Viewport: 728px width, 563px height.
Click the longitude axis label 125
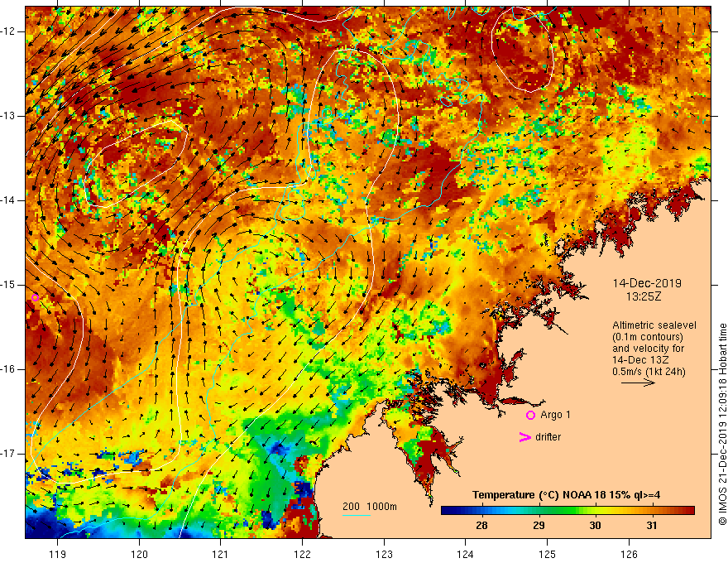pos(548,554)
